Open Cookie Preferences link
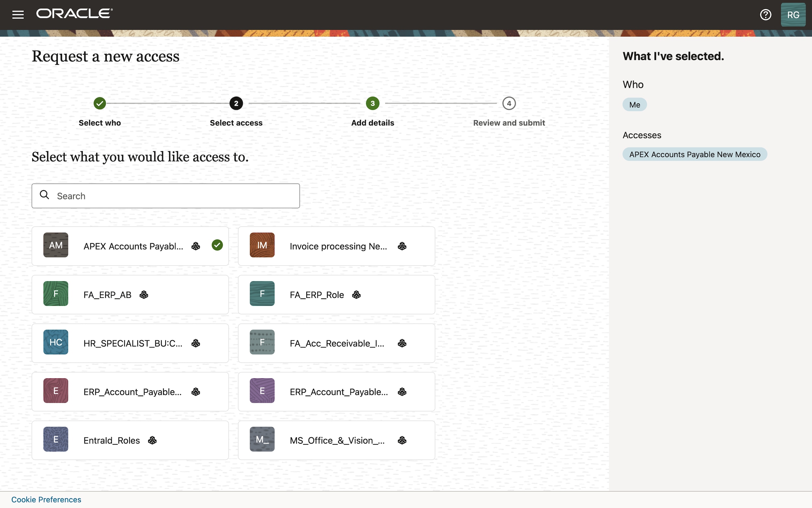Viewport: 812px width, 508px height. coord(46,500)
